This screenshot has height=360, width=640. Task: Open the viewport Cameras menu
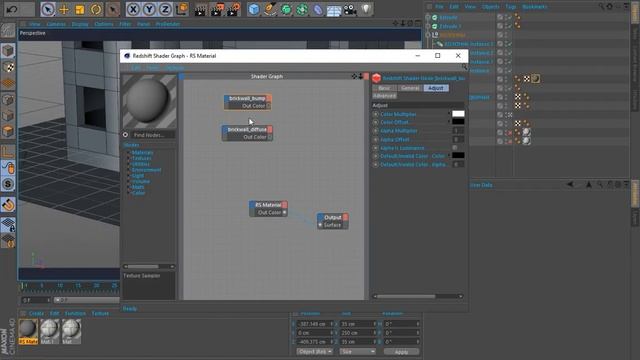tap(56, 24)
